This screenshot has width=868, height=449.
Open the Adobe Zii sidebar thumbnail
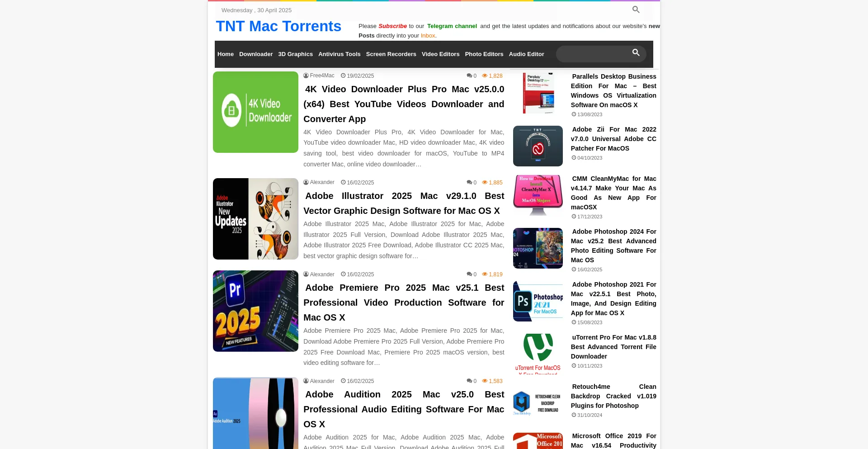point(538,146)
